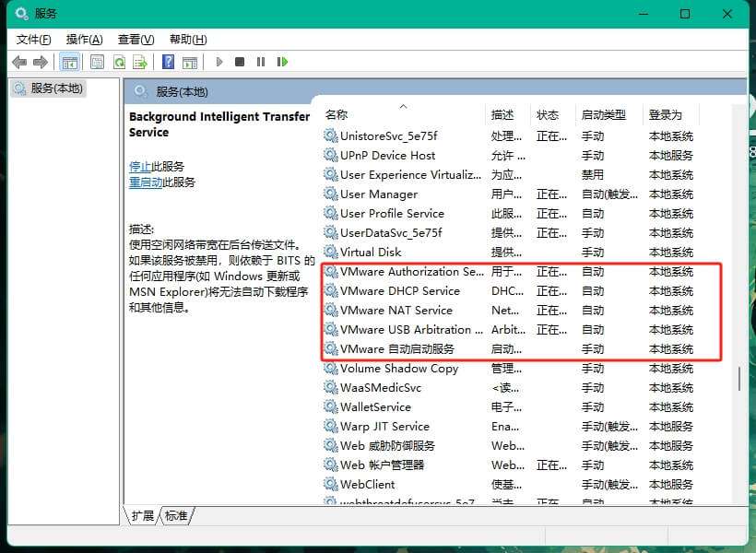This screenshot has width=756, height=553.
Task: Select the VMware USB Arbitration service row
Action: [x=509, y=329]
